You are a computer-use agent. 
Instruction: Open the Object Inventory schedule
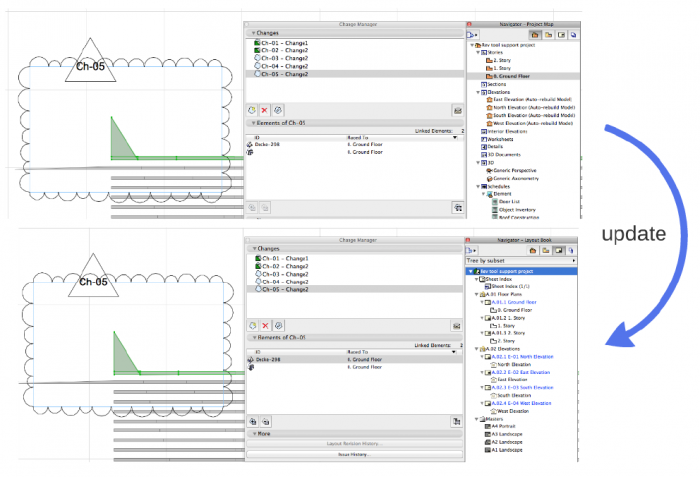pyautogui.click(x=513, y=209)
